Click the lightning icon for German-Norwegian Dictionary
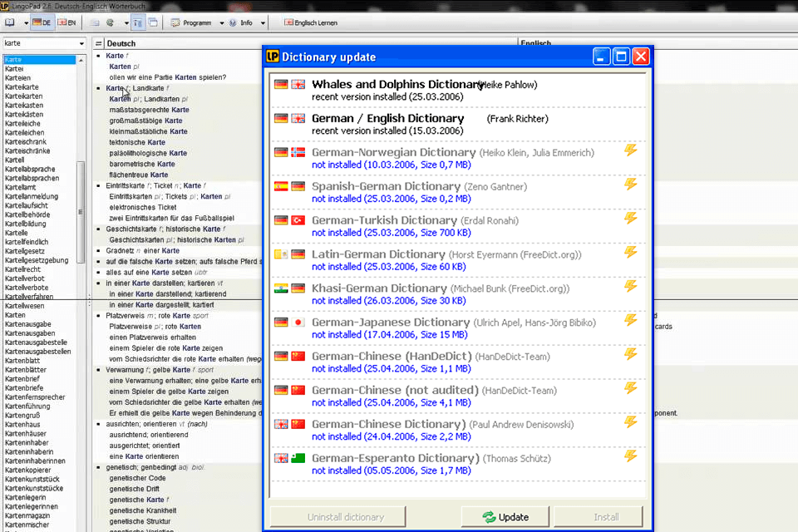The image size is (798, 532). pyautogui.click(x=631, y=150)
